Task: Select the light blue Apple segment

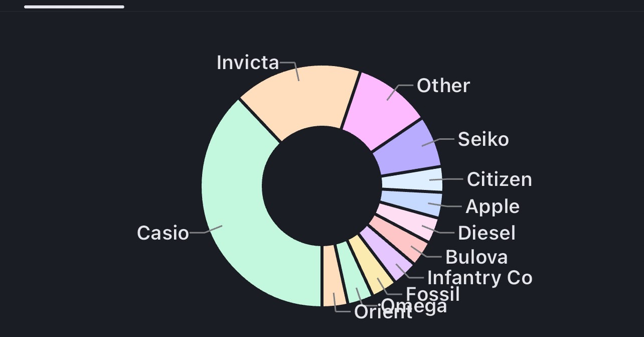Action: tap(412, 203)
